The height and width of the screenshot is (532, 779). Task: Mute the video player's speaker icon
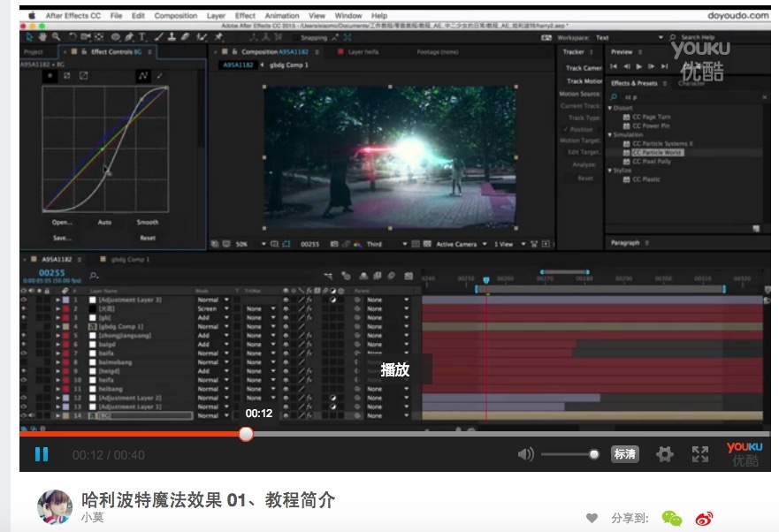tap(525, 454)
